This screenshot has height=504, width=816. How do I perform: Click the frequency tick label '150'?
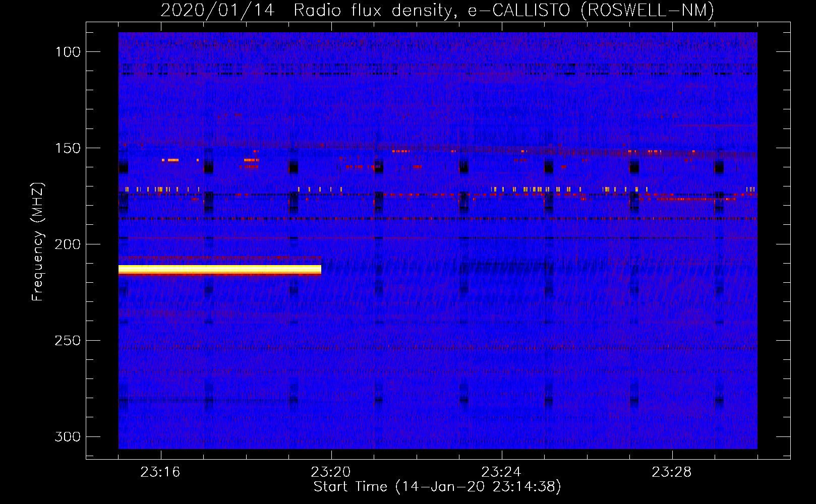pyautogui.click(x=67, y=148)
